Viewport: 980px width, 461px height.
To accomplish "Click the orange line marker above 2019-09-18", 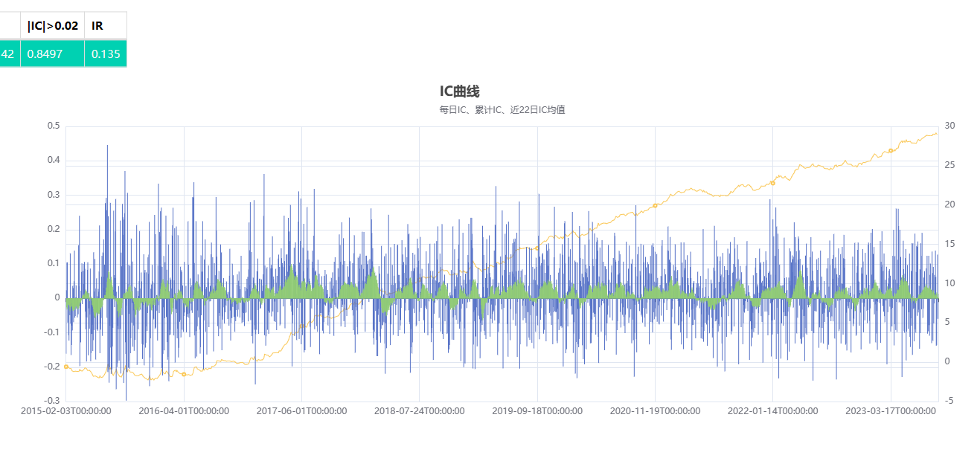I will (x=537, y=248).
